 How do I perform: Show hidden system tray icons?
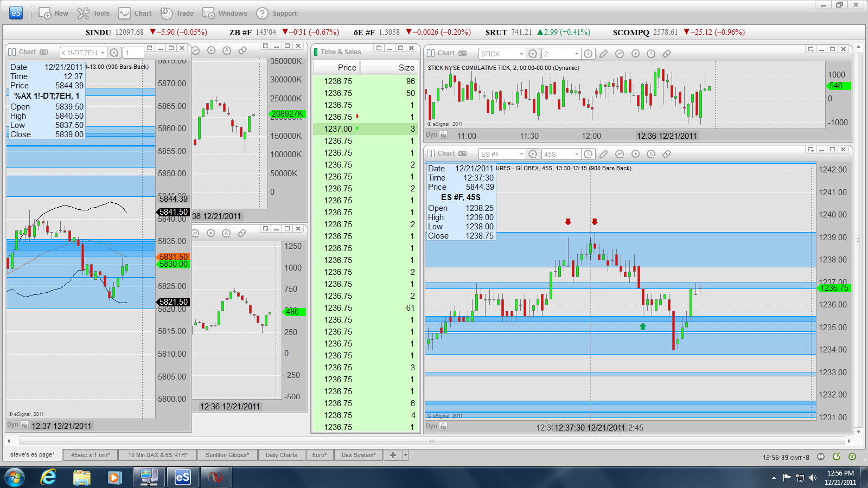coord(774,478)
